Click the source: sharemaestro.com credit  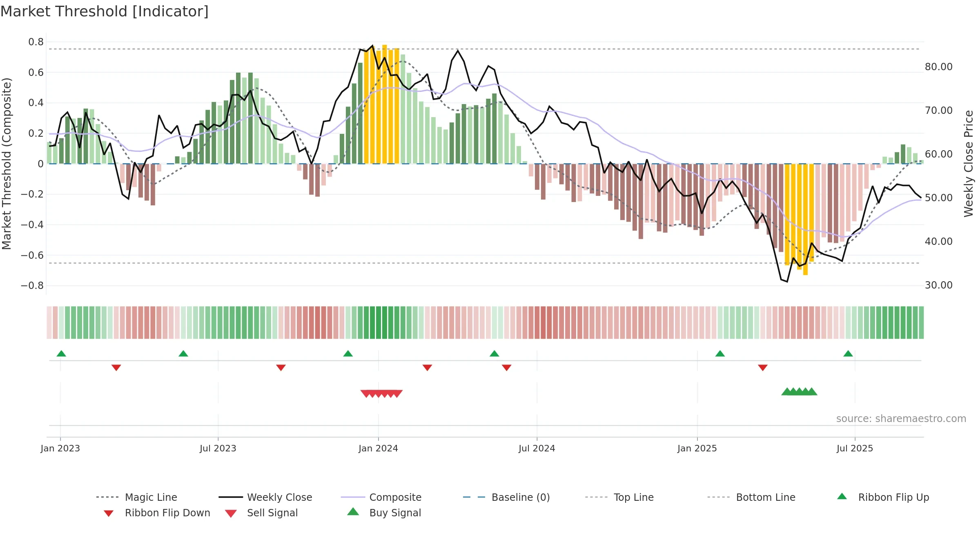pos(901,419)
